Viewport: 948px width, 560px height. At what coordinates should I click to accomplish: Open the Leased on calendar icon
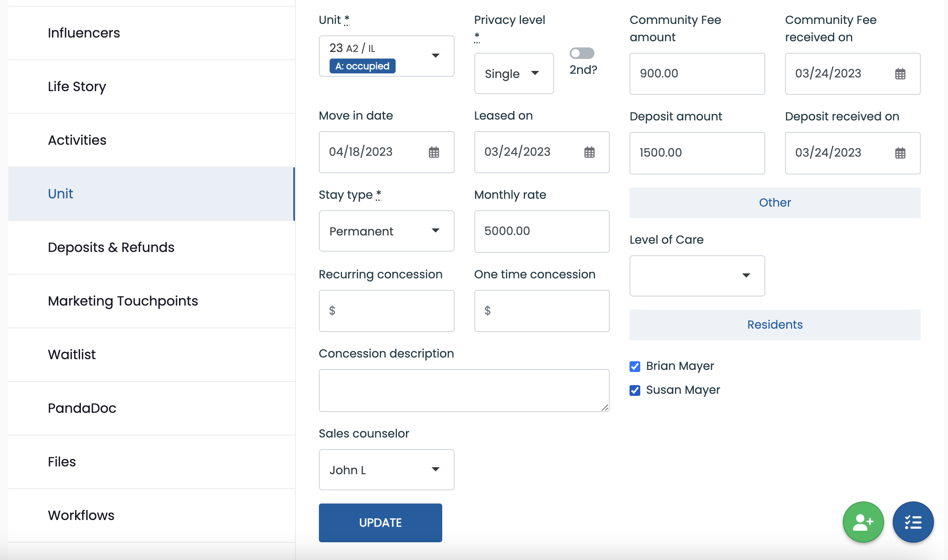(589, 152)
